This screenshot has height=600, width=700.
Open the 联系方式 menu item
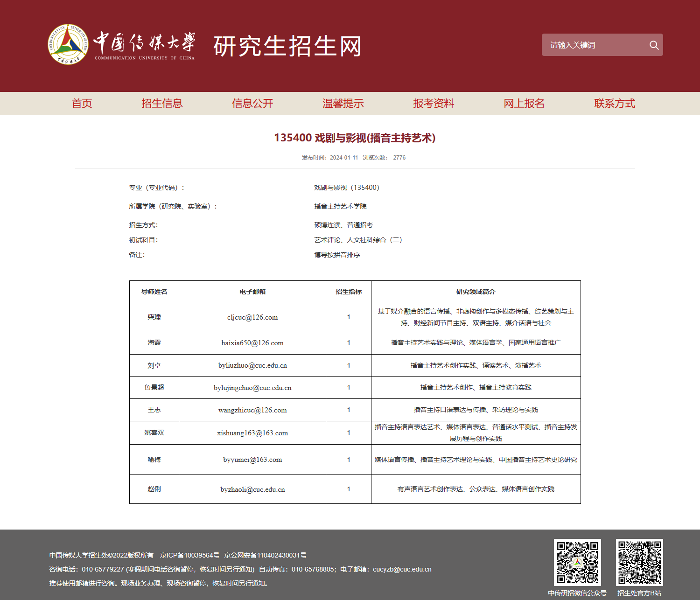point(615,104)
